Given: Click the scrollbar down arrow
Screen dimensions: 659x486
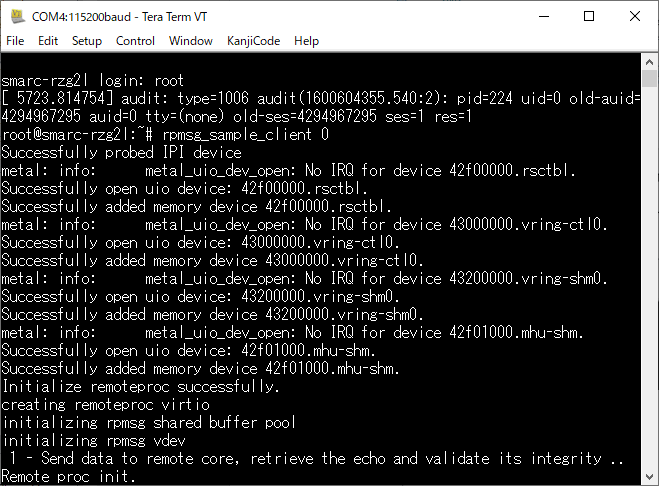Looking at the screenshot, I should point(649,477).
